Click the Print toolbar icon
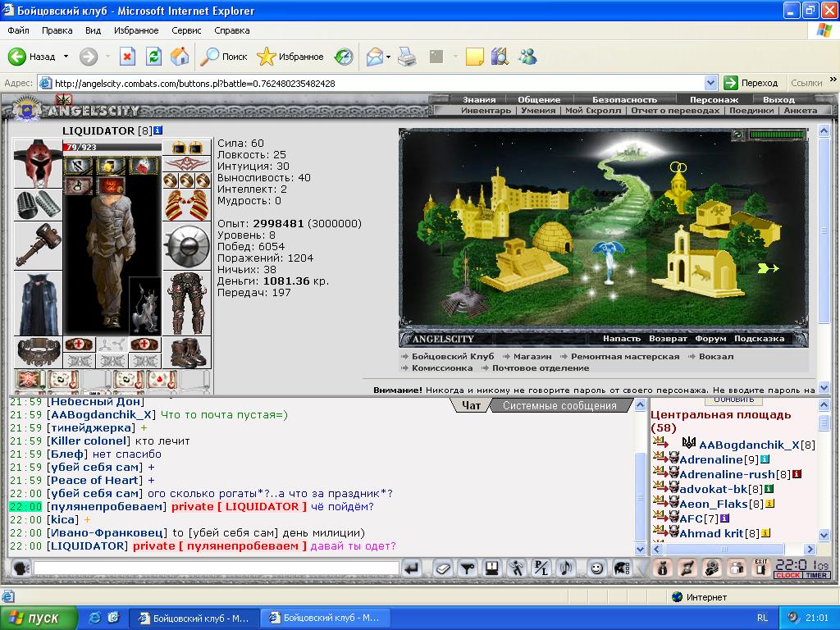Screen dimensions: 840x630 pos(407,57)
